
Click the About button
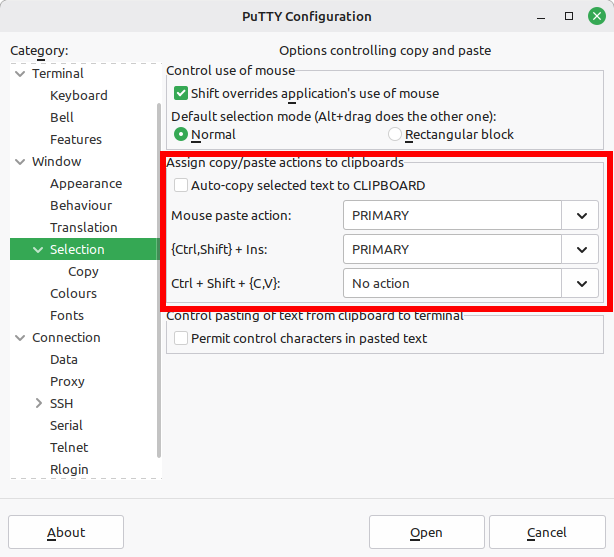66,532
